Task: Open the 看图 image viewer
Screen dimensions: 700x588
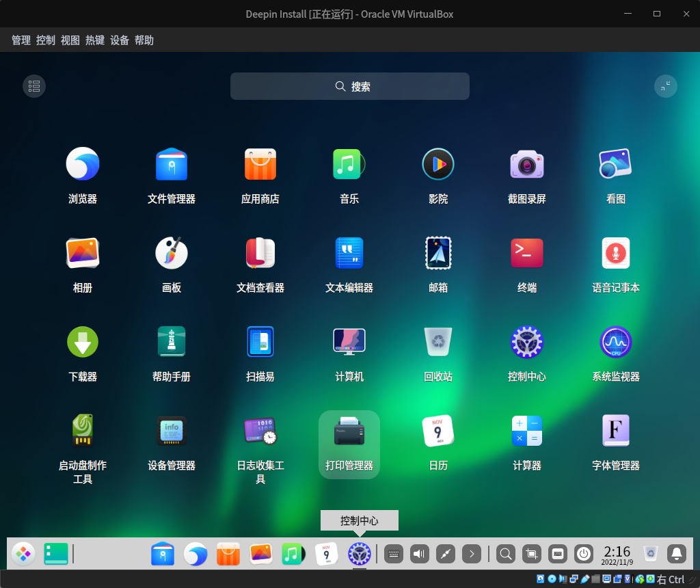Action: (x=616, y=164)
